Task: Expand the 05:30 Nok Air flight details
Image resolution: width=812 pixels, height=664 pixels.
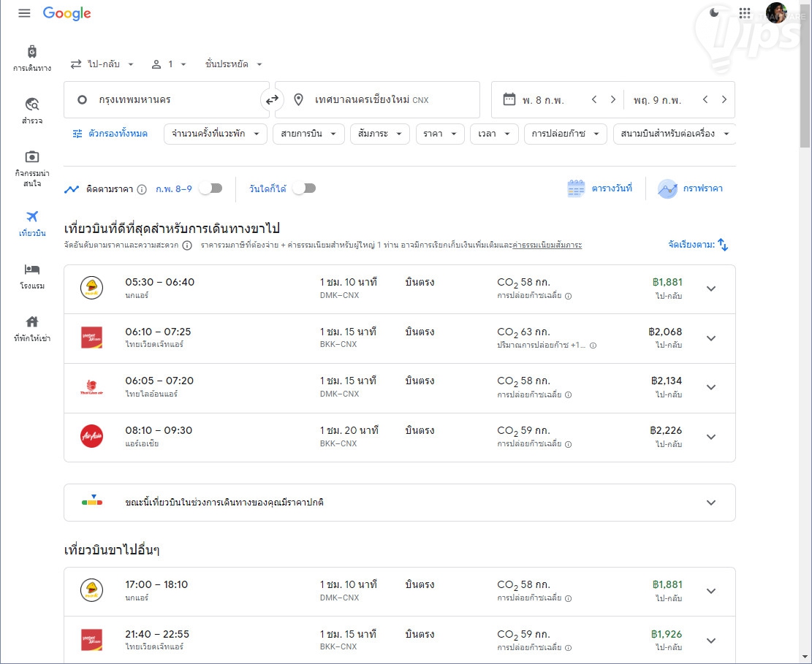Action: (711, 289)
